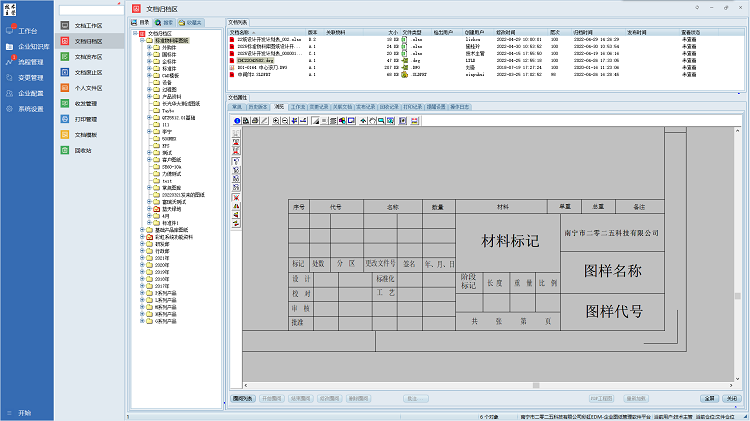Open 个人文件区 in the sidebar

click(88, 88)
